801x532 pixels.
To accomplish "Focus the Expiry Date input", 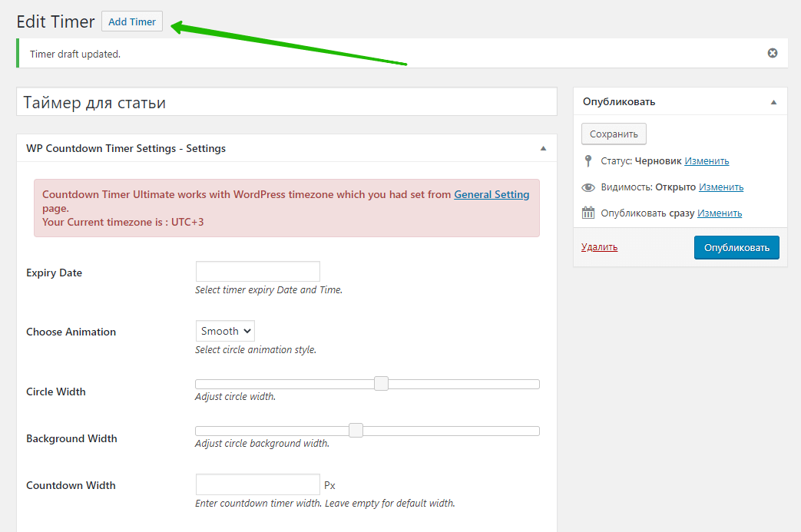I will click(x=258, y=272).
